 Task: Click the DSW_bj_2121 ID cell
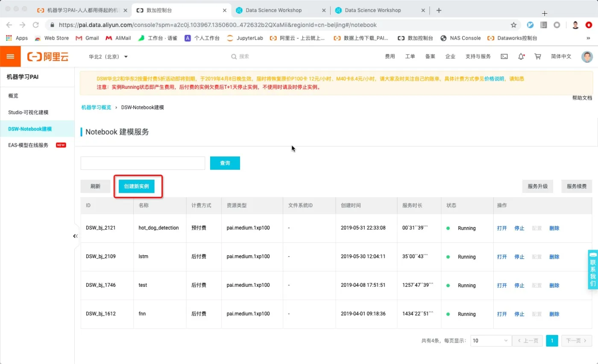coord(101,228)
